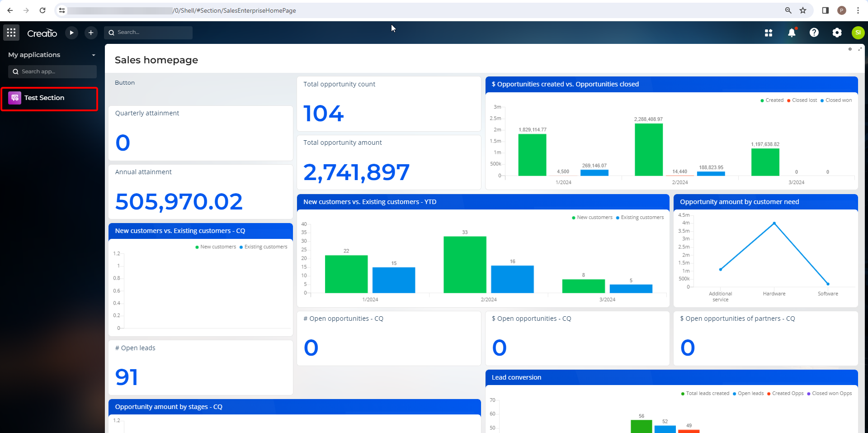868x433 pixels.
Task: Toggle the Created legend series
Action: click(772, 100)
